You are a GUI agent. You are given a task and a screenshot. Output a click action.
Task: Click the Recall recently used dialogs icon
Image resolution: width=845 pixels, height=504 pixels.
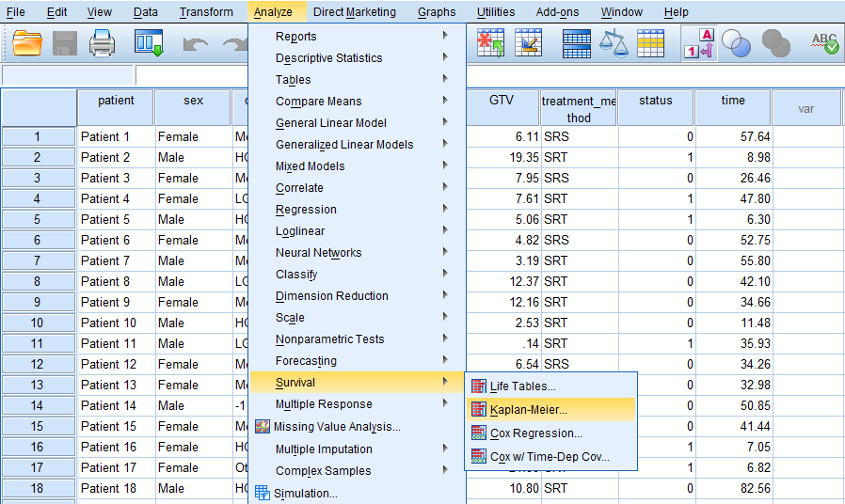(149, 43)
